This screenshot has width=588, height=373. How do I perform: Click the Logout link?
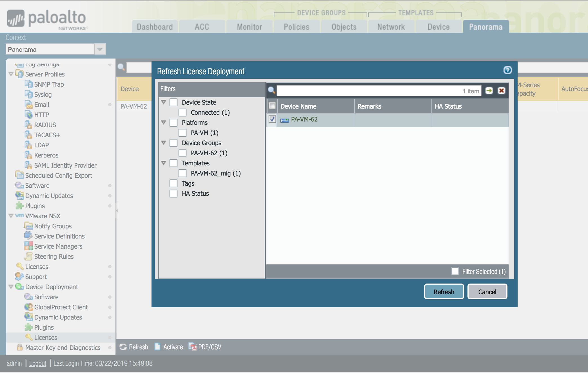pos(37,363)
